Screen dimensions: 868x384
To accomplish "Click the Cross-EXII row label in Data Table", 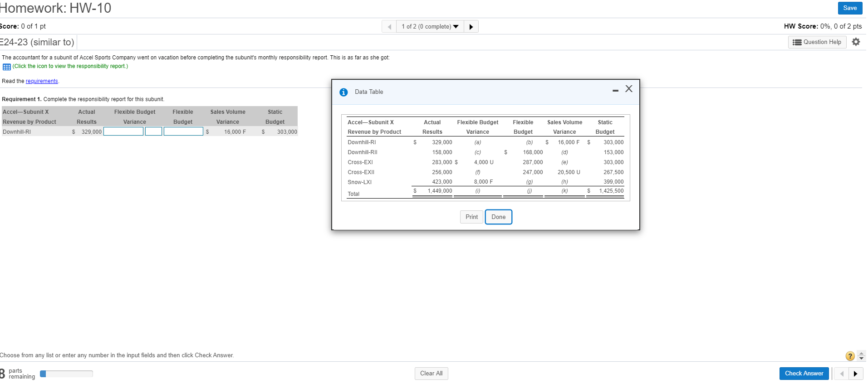I will point(361,172).
